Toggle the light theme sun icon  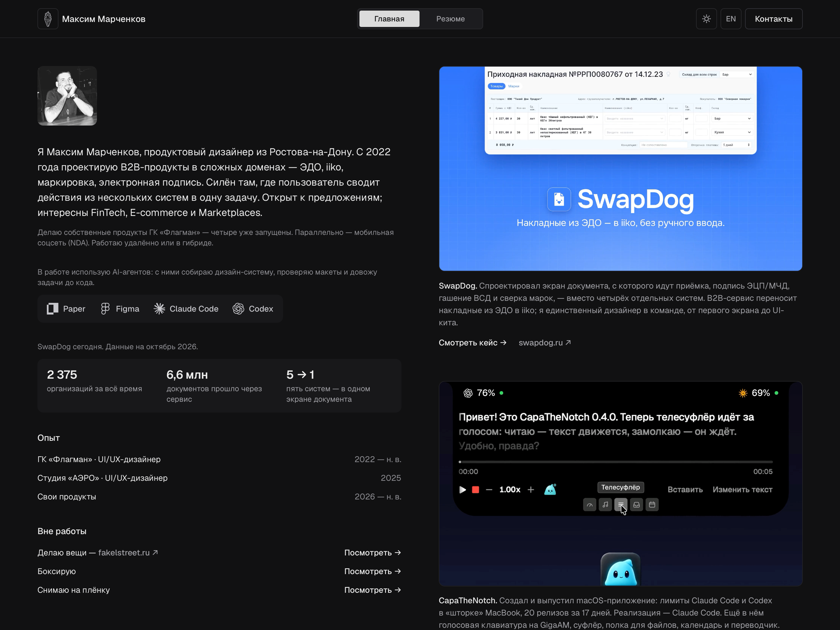[x=706, y=19]
